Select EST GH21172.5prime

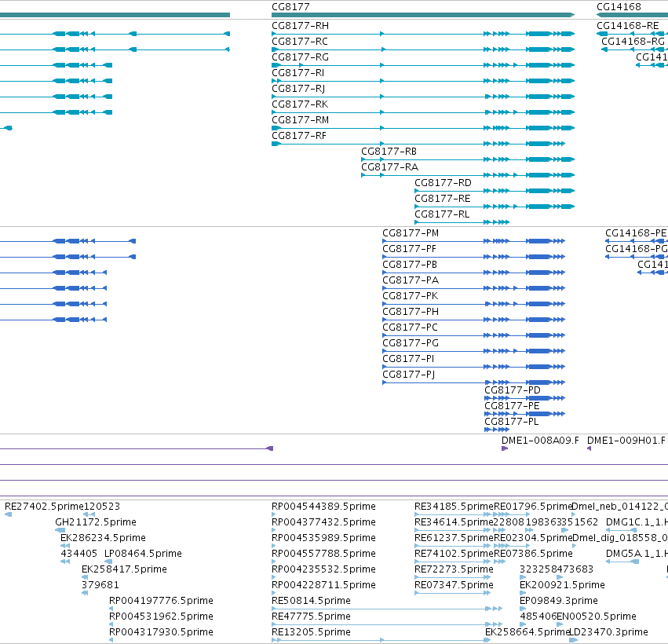pyautogui.click(x=96, y=522)
